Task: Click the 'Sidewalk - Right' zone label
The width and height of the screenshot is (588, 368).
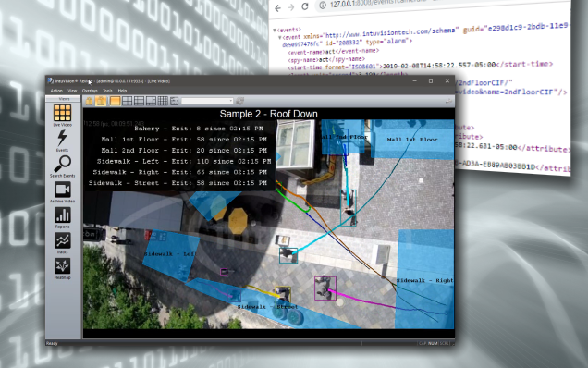Action: 424,280
